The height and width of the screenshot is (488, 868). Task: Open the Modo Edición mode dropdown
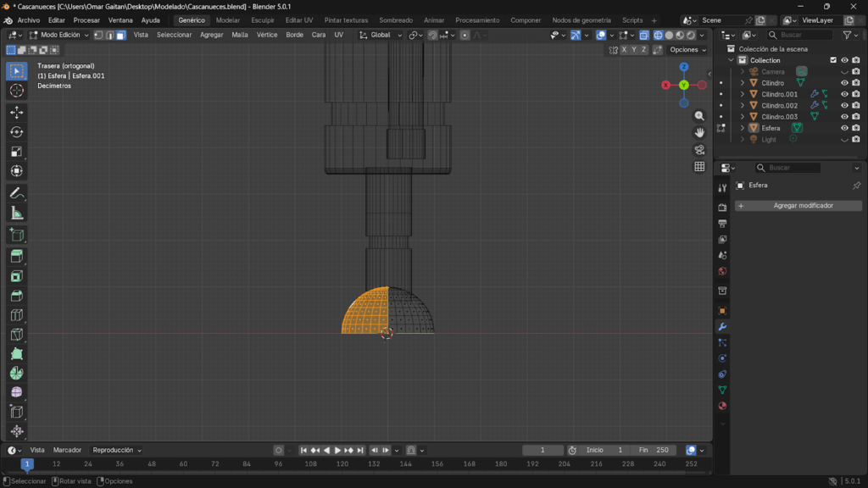(59, 35)
